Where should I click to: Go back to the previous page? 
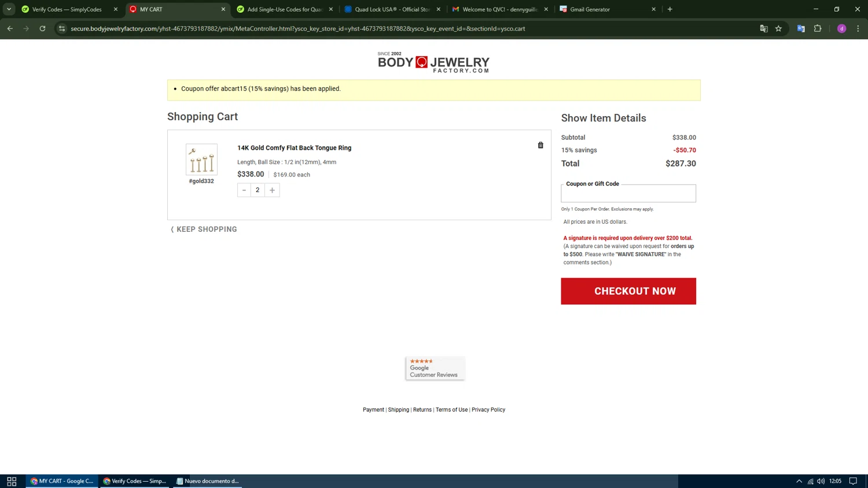(10, 28)
